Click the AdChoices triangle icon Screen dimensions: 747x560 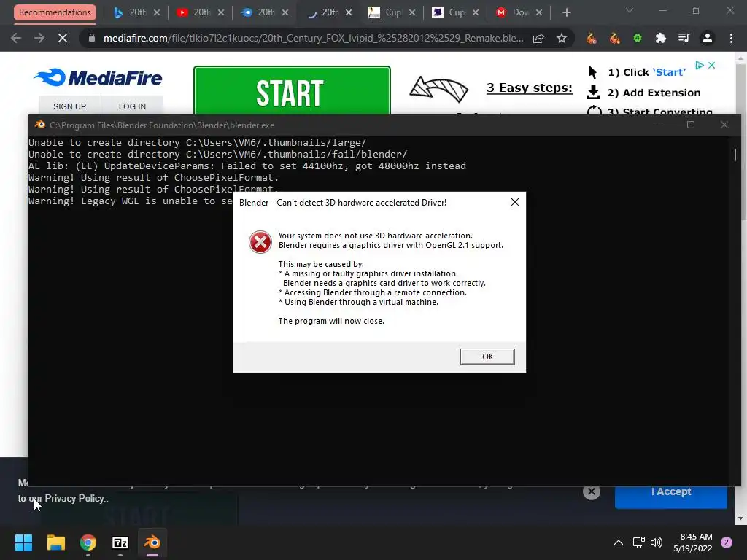click(x=700, y=65)
